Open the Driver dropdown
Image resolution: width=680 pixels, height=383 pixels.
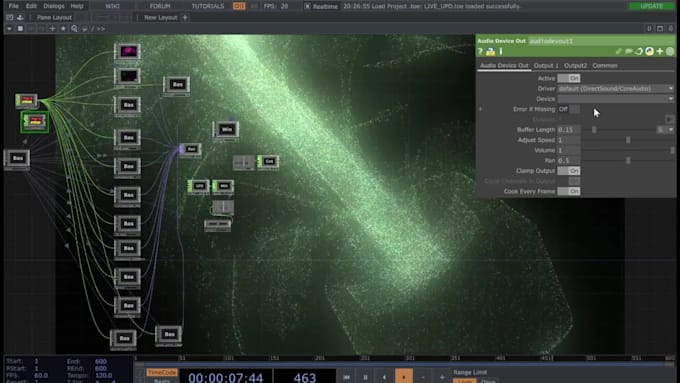click(x=616, y=88)
